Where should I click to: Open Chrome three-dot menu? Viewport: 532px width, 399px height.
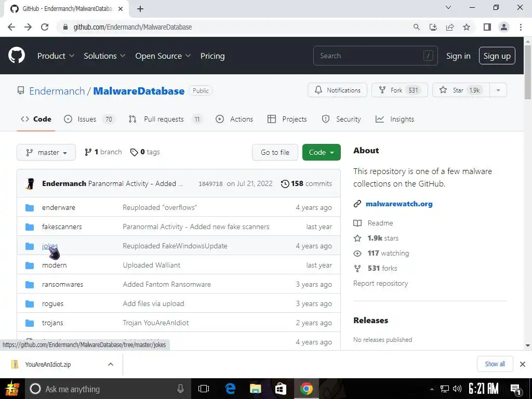(521, 27)
